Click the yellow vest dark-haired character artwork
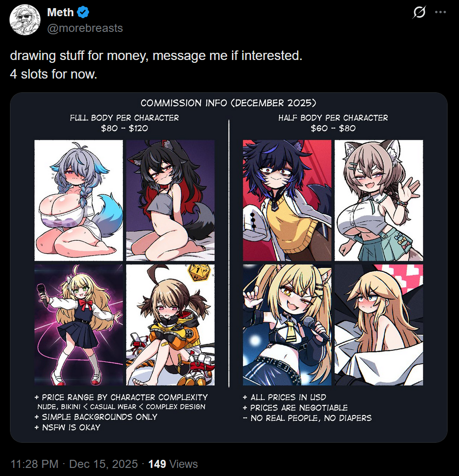The height and width of the screenshot is (476, 459). [287, 200]
